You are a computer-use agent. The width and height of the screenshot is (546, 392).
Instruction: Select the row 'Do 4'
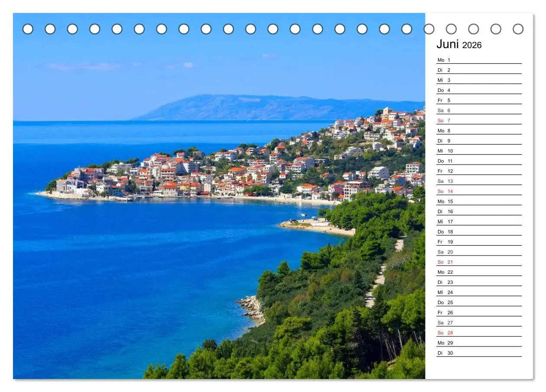pyautogui.click(x=479, y=90)
